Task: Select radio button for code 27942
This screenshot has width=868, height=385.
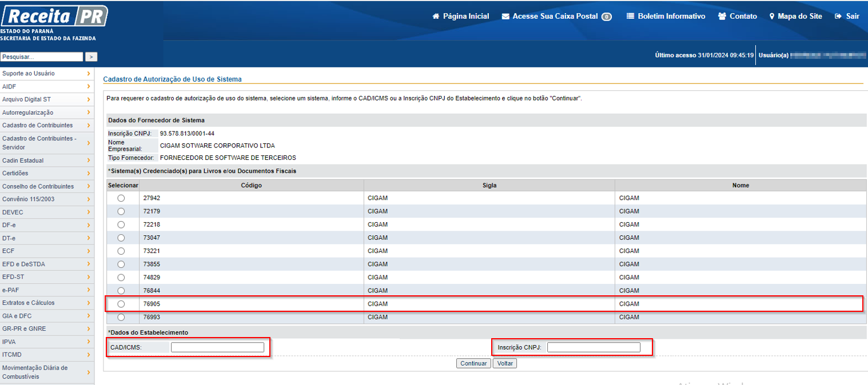Action: click(121, 198)
